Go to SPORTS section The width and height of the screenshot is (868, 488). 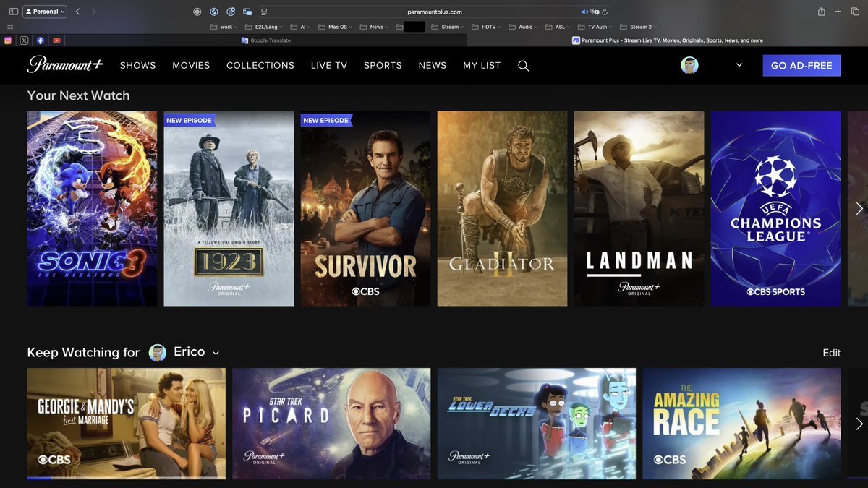pyautogui.click(x=383, y=65)
